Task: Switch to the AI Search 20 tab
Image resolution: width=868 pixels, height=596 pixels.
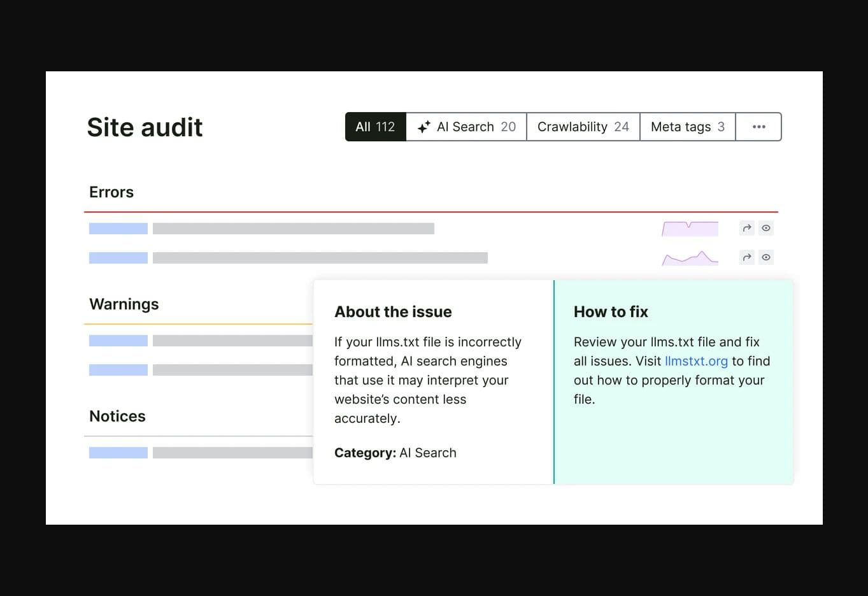Action: point(466,127)
